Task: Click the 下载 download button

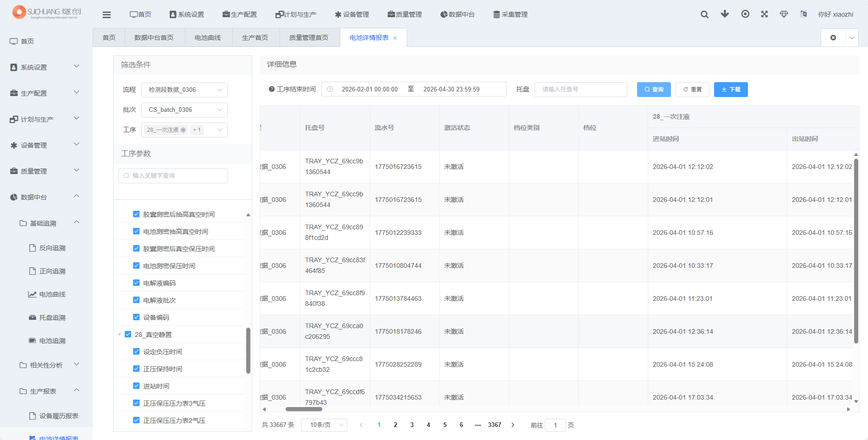Action: pyautogui.click(x=731, y=89)
